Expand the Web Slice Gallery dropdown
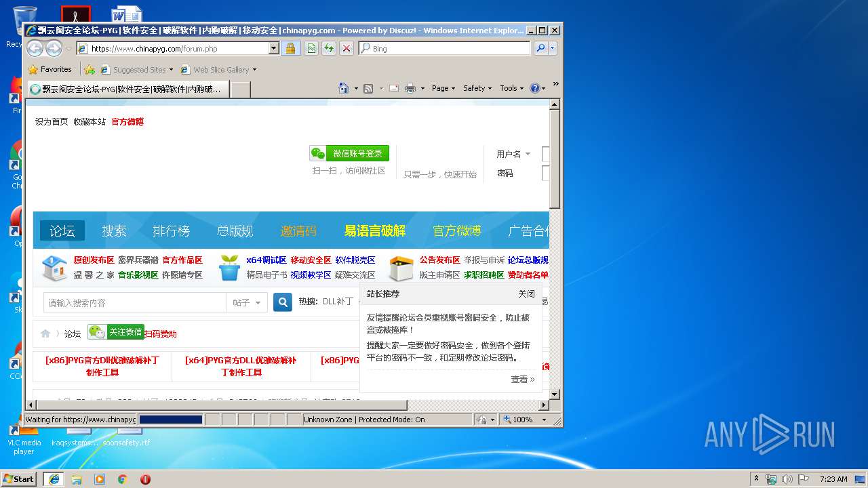This screenshot has width=868, height=488. [254, 70]
